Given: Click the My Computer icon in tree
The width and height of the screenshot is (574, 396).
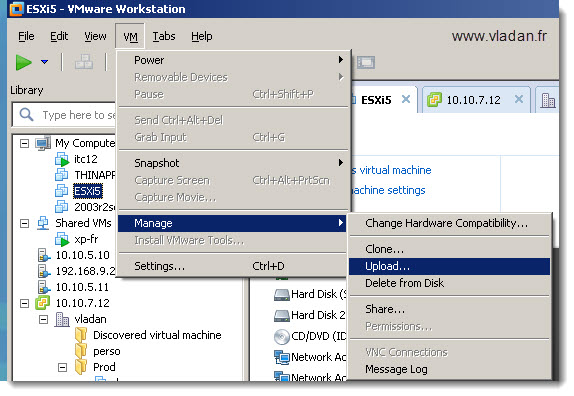Looking at the screenshot, I should click(43, 143).
